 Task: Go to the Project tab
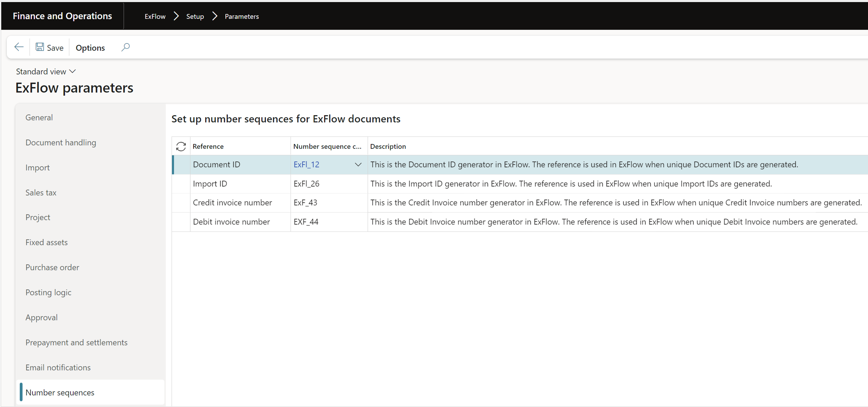[38, 217]
